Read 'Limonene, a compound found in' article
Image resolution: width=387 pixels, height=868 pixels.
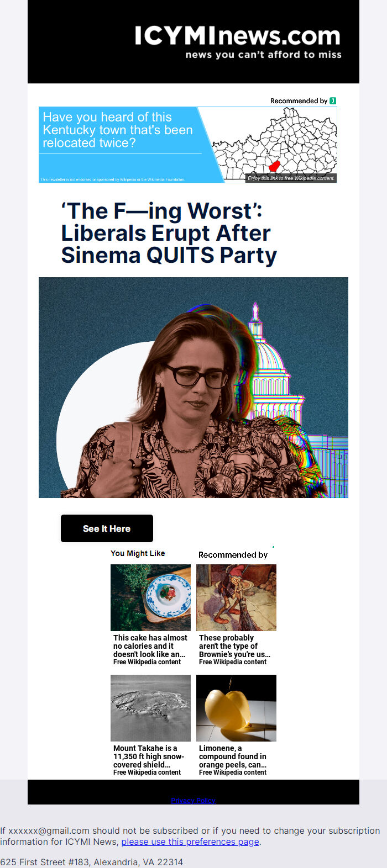(x=233, y=756)
